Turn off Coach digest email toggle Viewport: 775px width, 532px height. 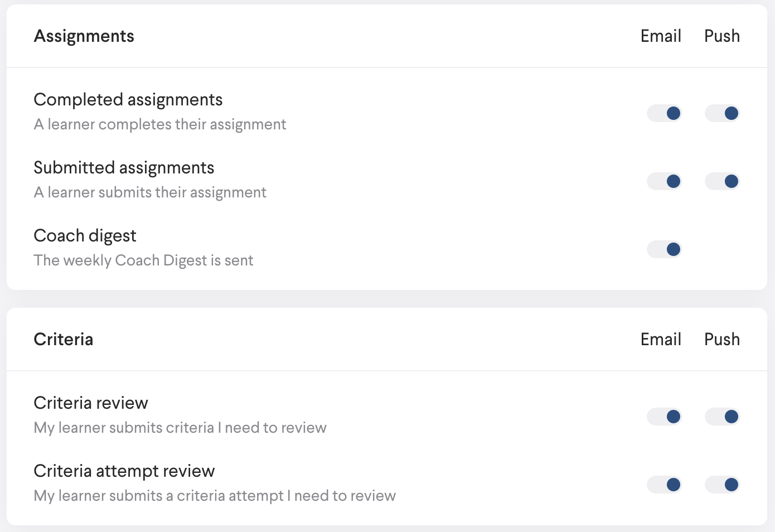point(664,249)
